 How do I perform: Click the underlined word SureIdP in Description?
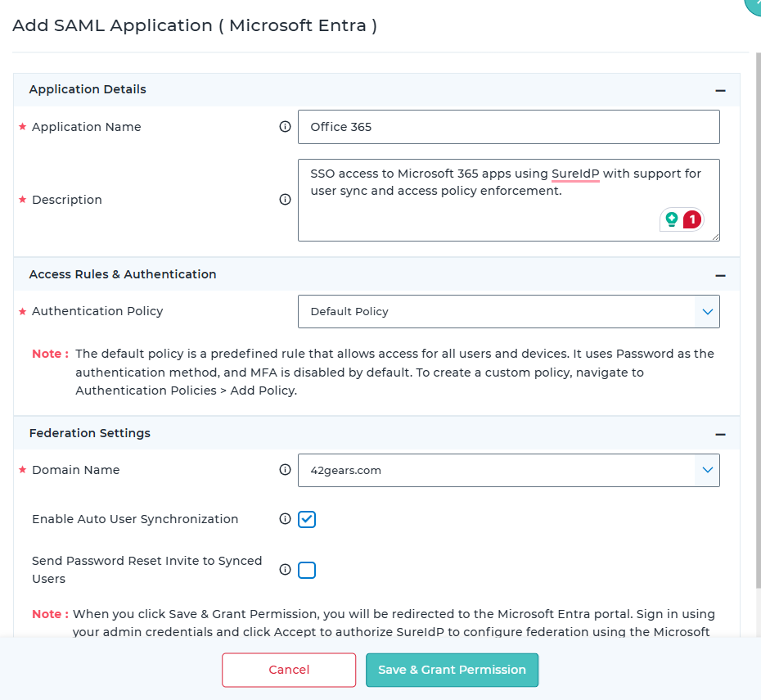point(575,174)
